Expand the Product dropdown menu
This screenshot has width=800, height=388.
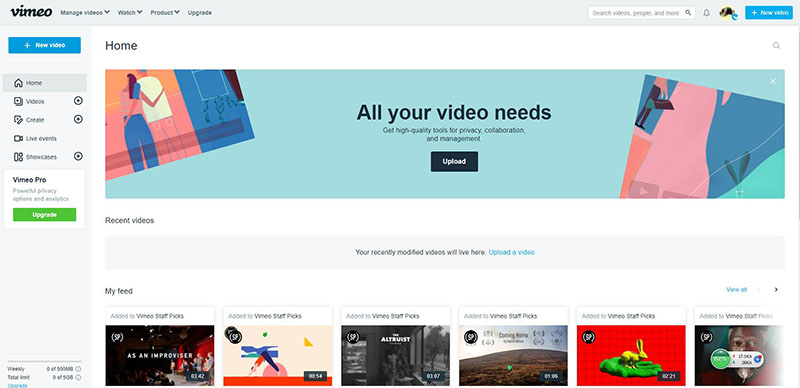pos(165,13)
